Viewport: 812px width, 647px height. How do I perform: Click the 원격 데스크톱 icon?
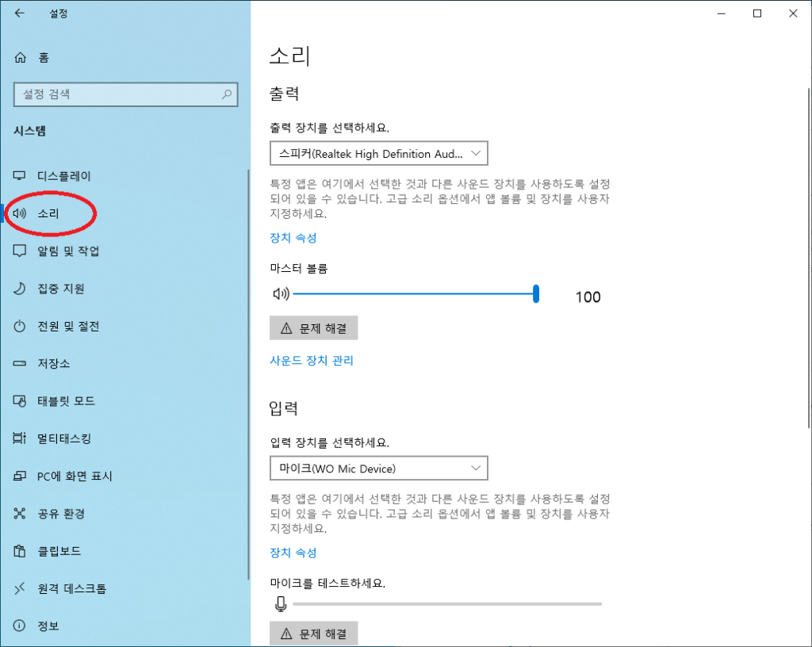point(21,588)
